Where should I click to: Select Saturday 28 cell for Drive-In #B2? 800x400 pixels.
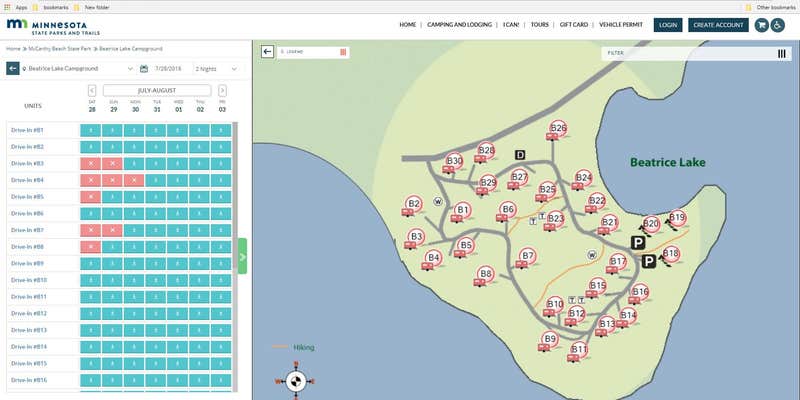pos(91,147)
